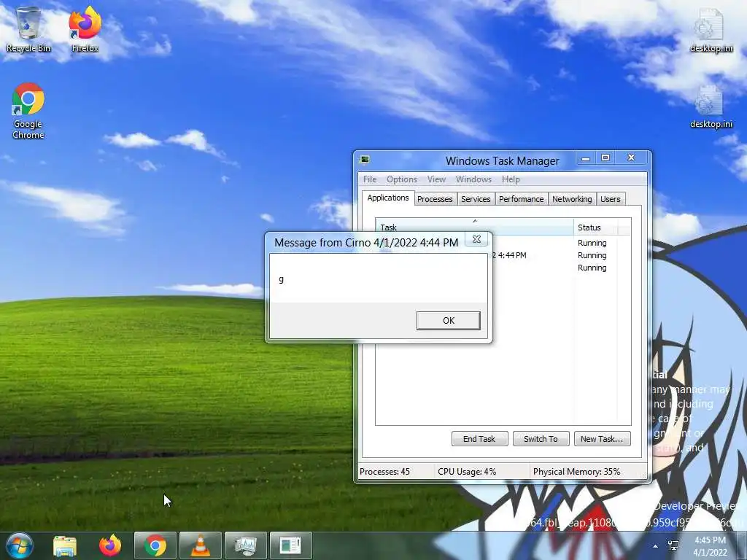This screenshot has width=747, height=560.
Task: Open the File menu in Task Manager
Action: [x=370, y=179]
